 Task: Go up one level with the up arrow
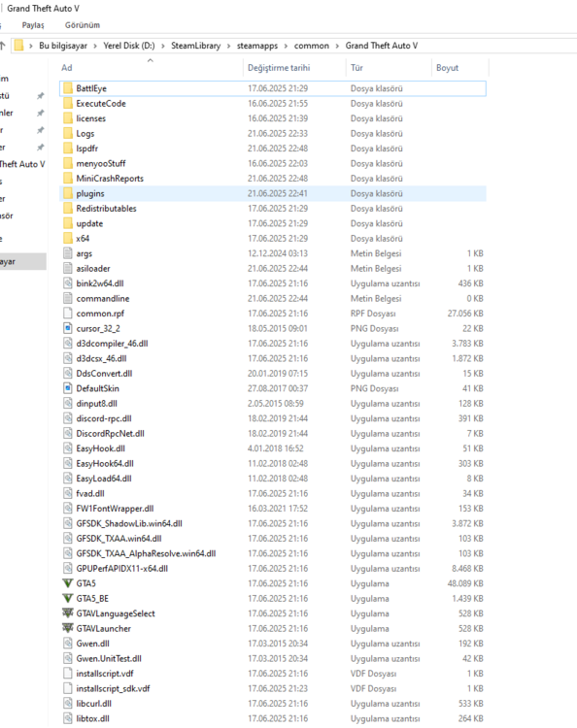2,45
